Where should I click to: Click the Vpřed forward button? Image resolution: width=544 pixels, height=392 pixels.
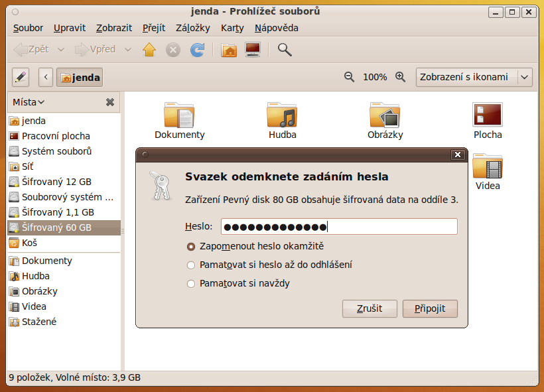tap(96, 50)
